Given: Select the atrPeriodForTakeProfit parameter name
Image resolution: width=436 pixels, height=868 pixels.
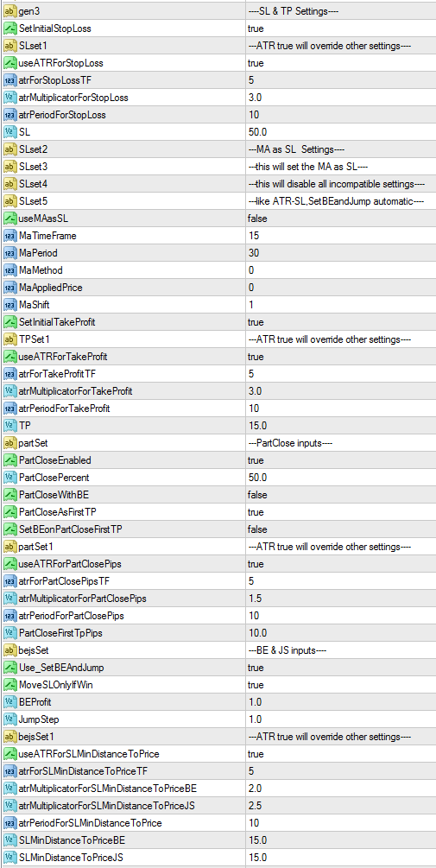Looking at the screenshot, I should [x=64, y=408].
